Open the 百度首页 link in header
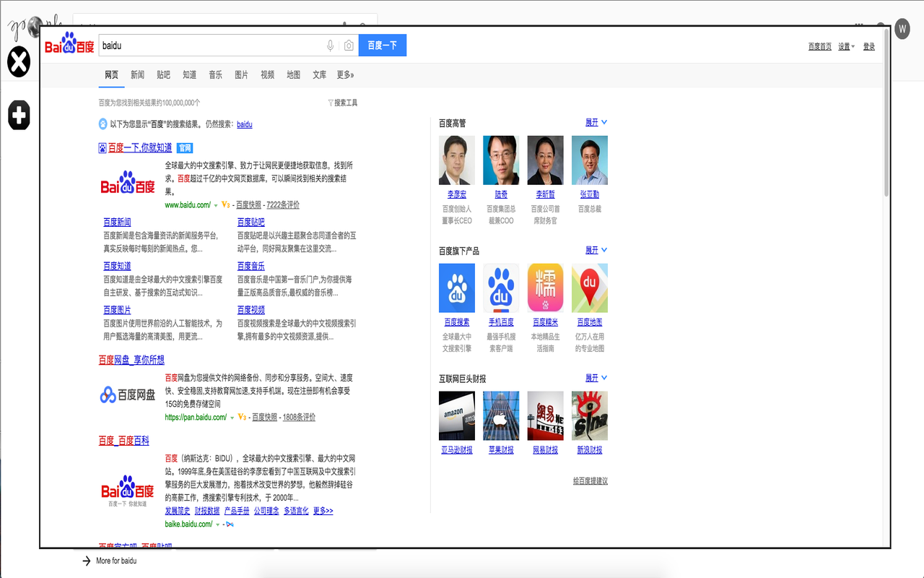The image size is (924, 578). pyautogui.click(x=820, y=46)
